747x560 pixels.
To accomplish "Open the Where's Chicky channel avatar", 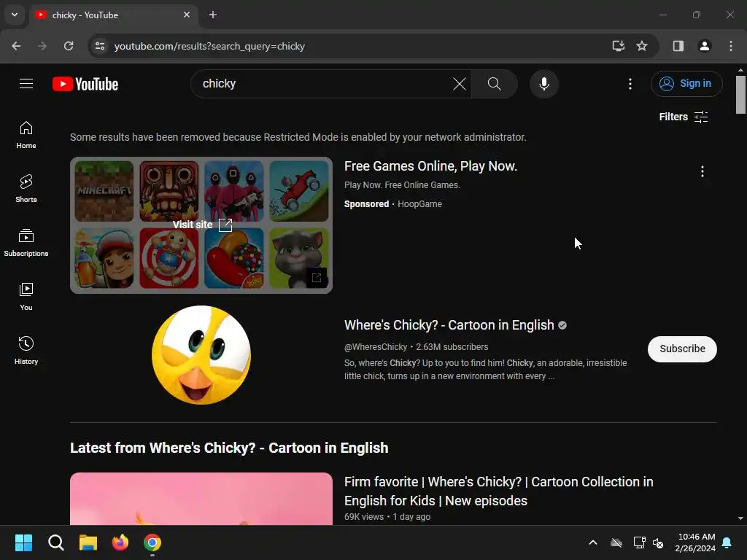I will (201, 355).
